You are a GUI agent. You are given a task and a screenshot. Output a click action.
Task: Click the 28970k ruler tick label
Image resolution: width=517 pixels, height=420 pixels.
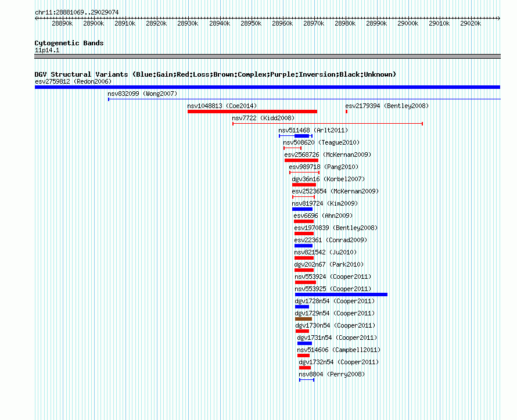[x=314, y=23]
